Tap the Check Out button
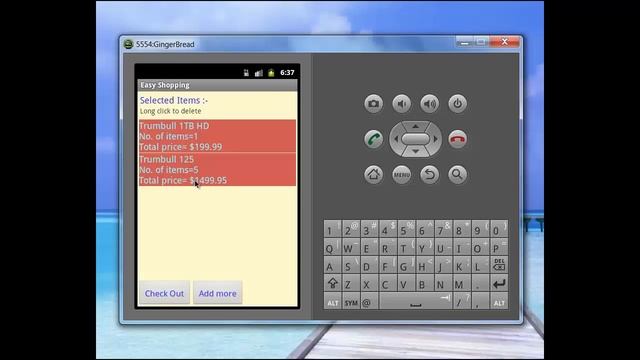 click(x=164, y=293)
